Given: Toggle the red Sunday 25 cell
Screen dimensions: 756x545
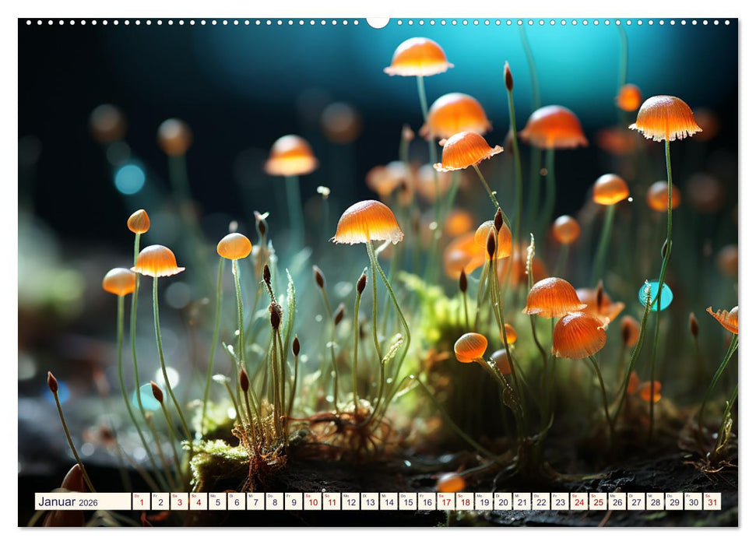Looking at the screenshot, I should pos(598,504).
